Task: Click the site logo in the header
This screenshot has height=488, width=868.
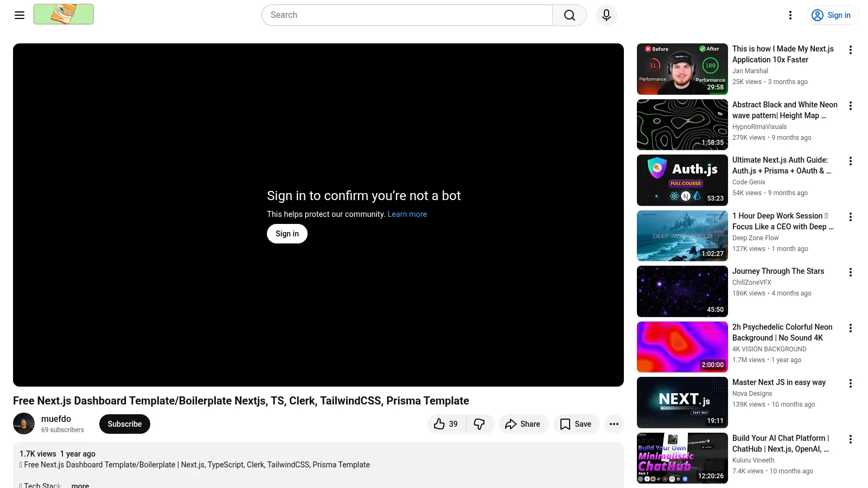Action: click(63, 14)
